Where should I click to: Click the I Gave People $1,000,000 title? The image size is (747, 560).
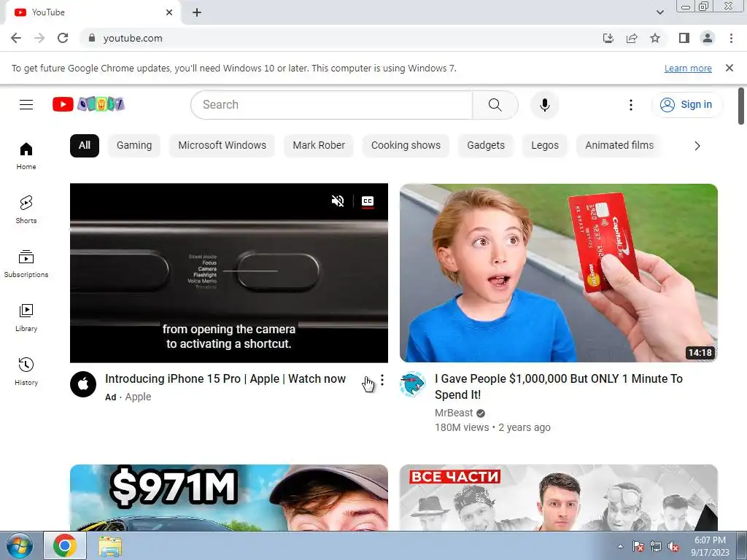coord(559,386)
